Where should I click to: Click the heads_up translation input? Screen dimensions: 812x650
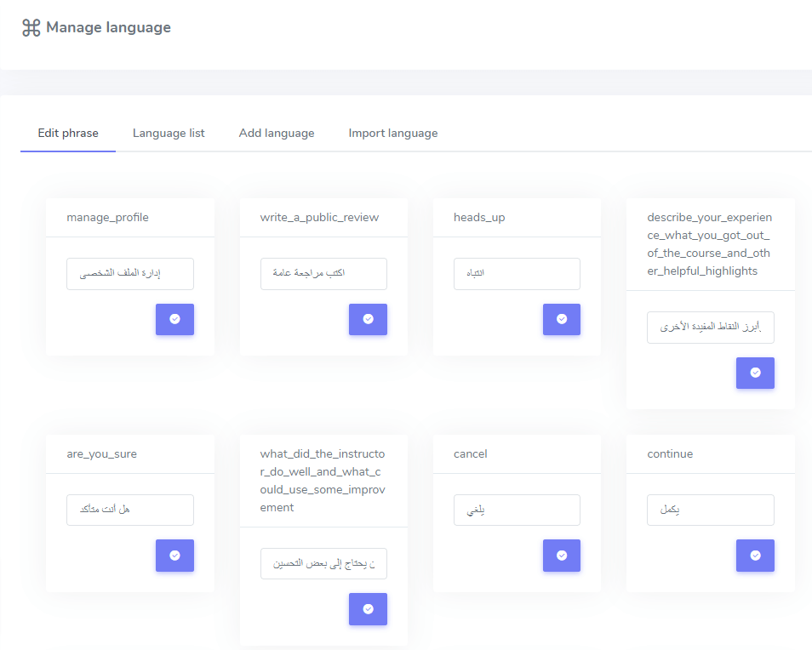[x=517, y=274]
